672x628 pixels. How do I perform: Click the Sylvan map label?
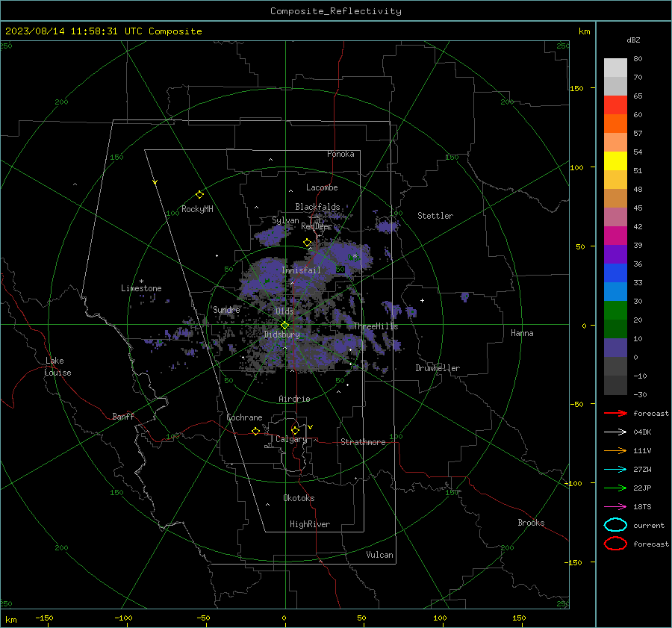pos(285,220)
